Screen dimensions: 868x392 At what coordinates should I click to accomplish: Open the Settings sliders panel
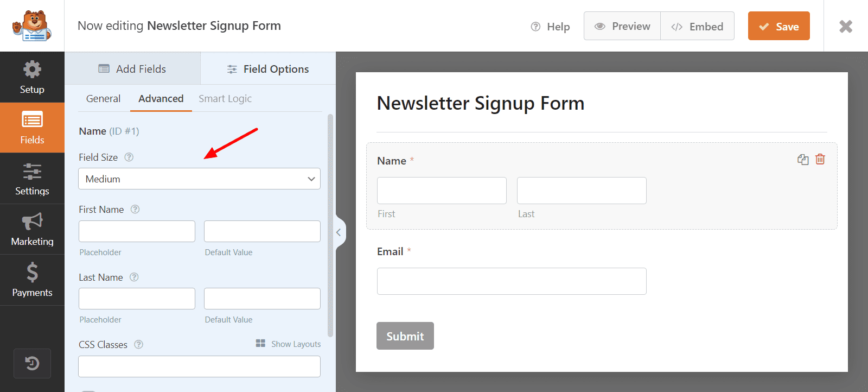click(x=32, y=179)
